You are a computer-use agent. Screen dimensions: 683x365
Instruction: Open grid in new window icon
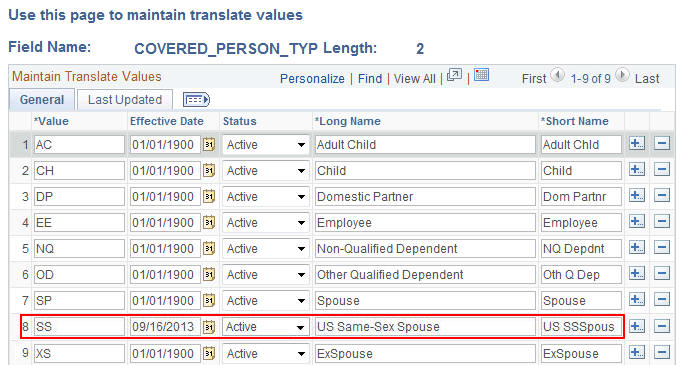tap(454, 75)
